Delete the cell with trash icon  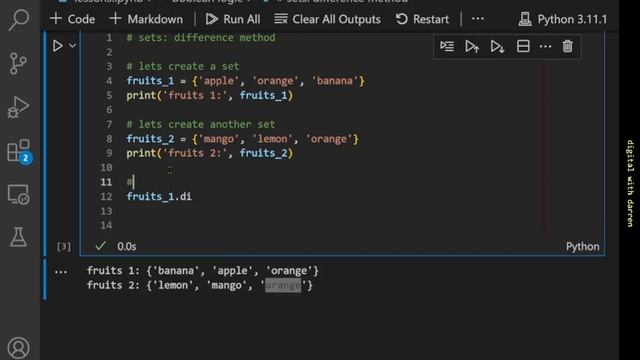[567, 46]
